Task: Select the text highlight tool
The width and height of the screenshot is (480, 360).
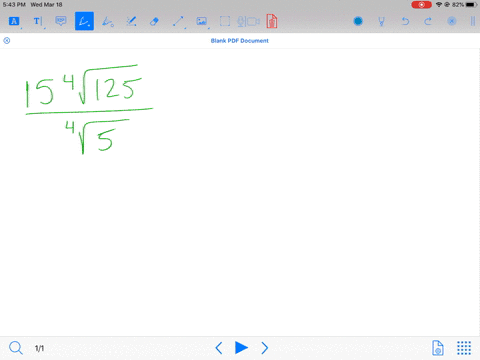Action: [14, 21]
